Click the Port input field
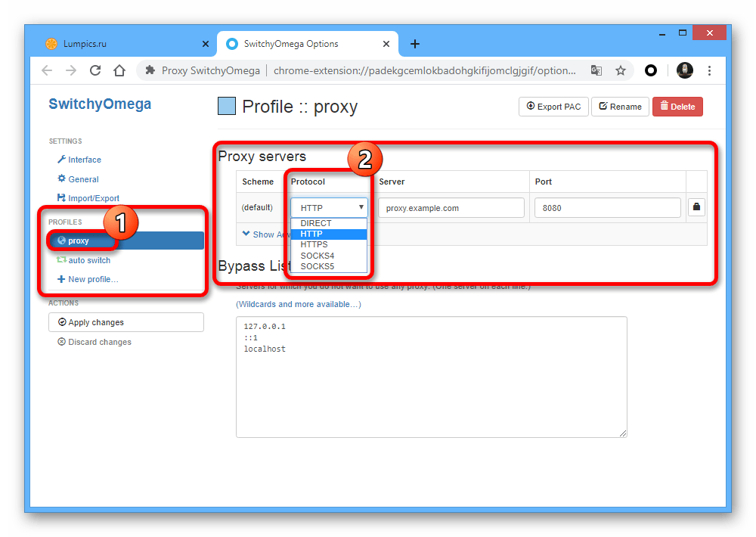This screenshot has width=756, height=537. coord(608,208)
